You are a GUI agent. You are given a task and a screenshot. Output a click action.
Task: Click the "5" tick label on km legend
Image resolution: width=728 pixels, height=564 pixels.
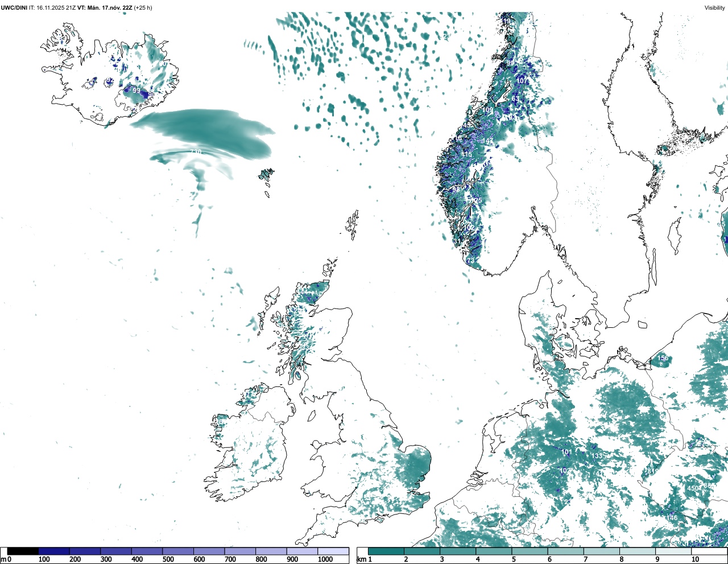(x=514, y=559)
